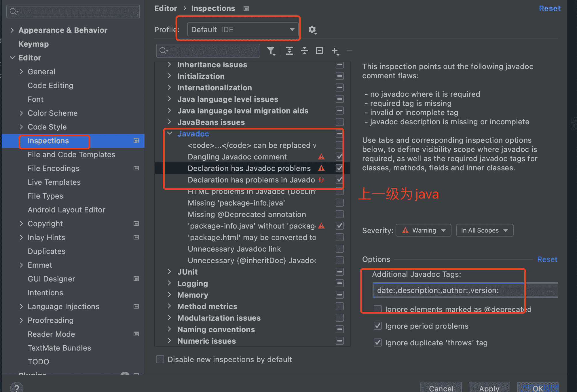Enable Missing @Deprecated annotation checkbox
The image size is (577, 392).
340,214
